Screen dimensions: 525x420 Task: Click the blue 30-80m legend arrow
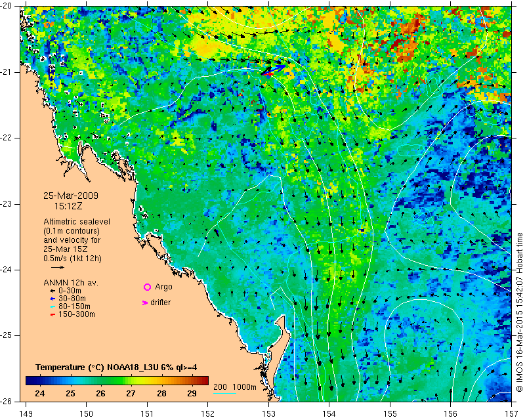(x=52, y=299)
